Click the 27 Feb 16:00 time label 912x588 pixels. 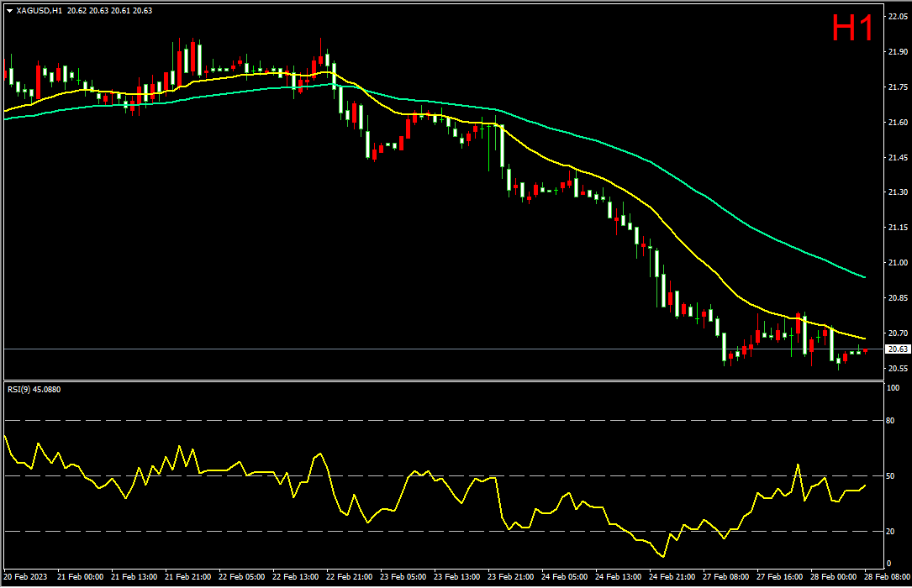point(779,576)
